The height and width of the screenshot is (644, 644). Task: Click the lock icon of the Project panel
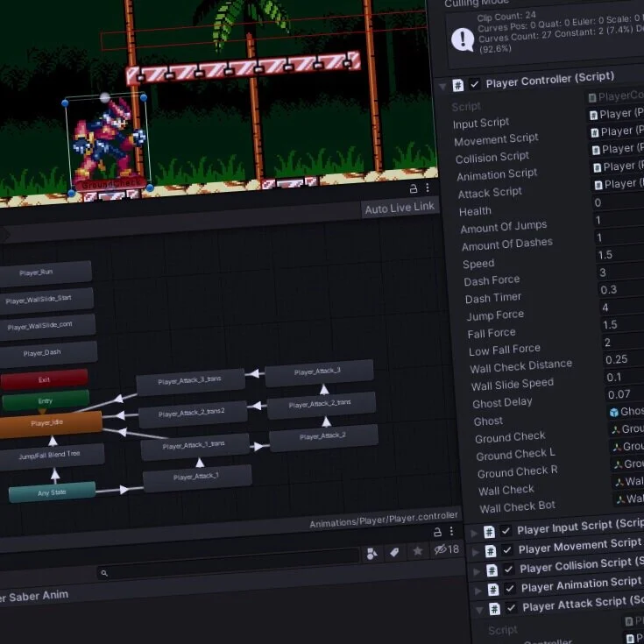click(x=437, y=532)
